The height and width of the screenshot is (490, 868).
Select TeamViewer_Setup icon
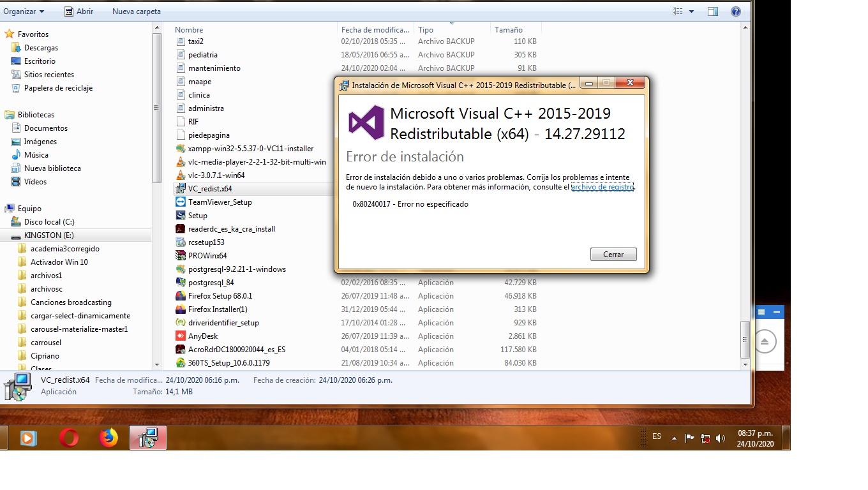coord(181,202)
